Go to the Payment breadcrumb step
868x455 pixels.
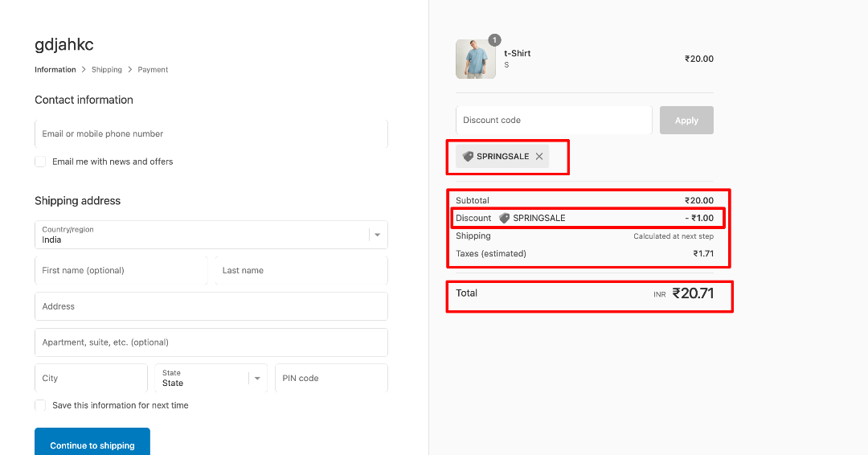point(153,70)
